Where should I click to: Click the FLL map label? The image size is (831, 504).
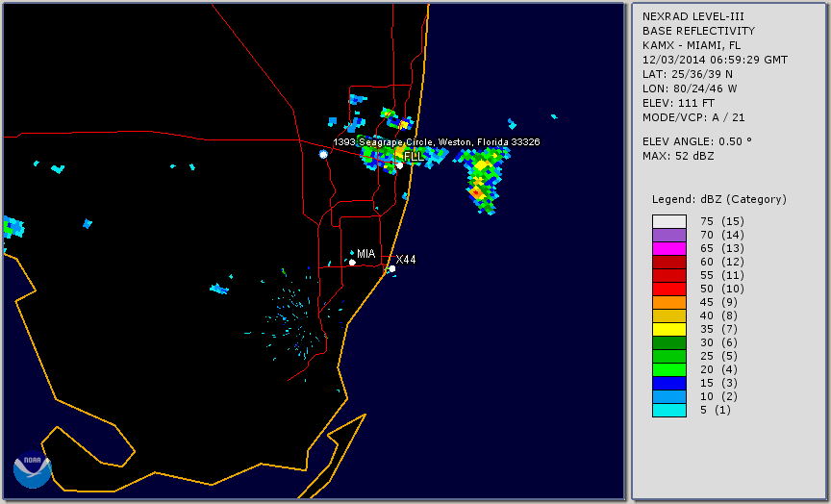click(x=414, y=157)
